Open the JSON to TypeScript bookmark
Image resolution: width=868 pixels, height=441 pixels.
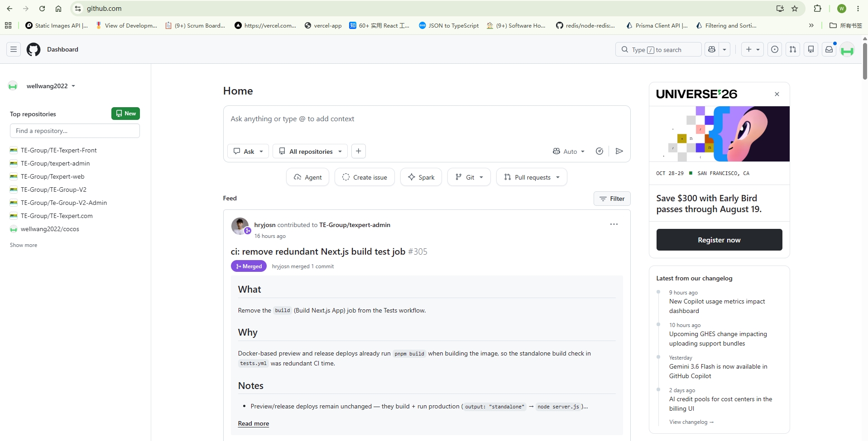[x=449, y=25]
